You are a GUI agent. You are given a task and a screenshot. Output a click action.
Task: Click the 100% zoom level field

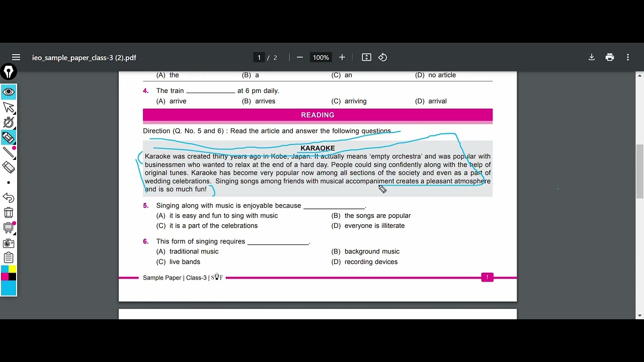pyautogui.click(x=321, y=57)
